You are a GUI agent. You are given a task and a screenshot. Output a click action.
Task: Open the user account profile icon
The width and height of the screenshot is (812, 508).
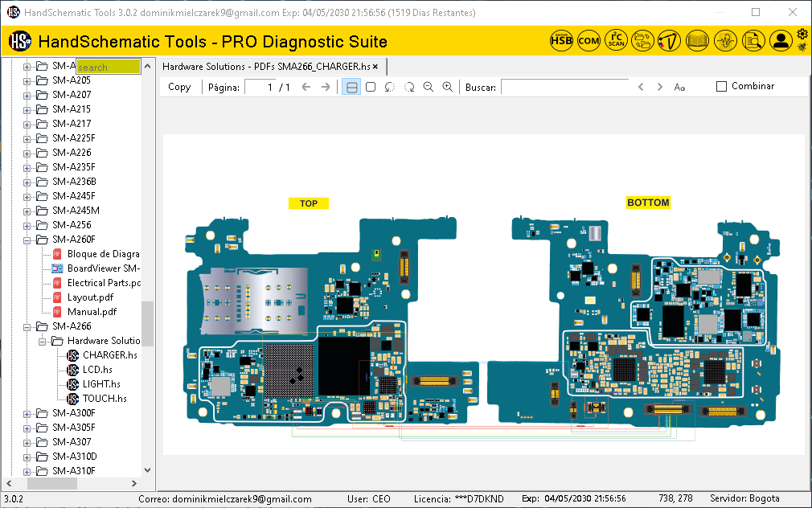click(x=781, y=40)
